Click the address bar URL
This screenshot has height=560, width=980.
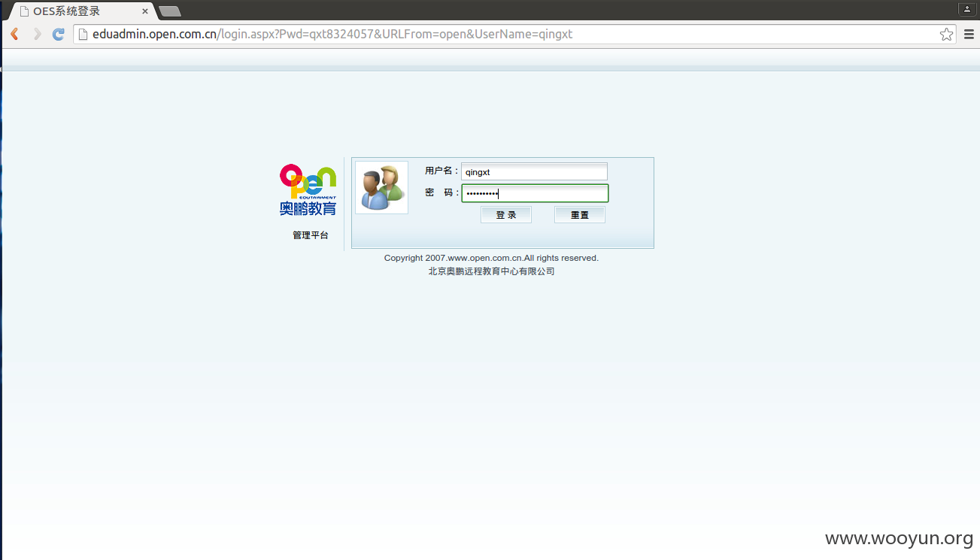(332, 35)
